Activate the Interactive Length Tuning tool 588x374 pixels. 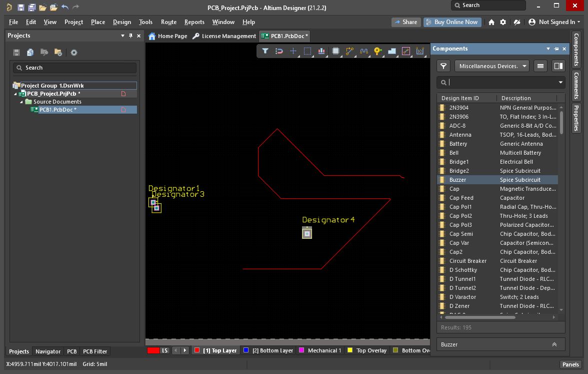tap(363, 51)
